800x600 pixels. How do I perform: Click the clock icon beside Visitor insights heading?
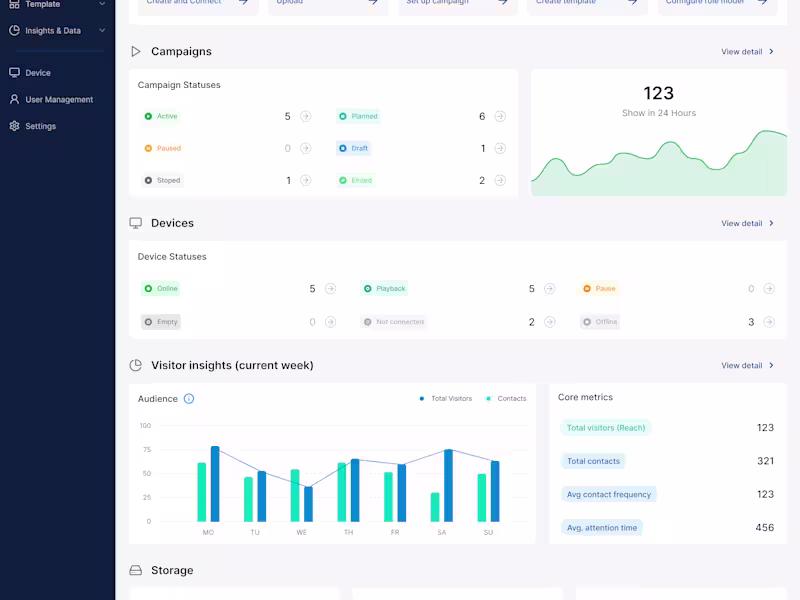click(x=136, y=365)
